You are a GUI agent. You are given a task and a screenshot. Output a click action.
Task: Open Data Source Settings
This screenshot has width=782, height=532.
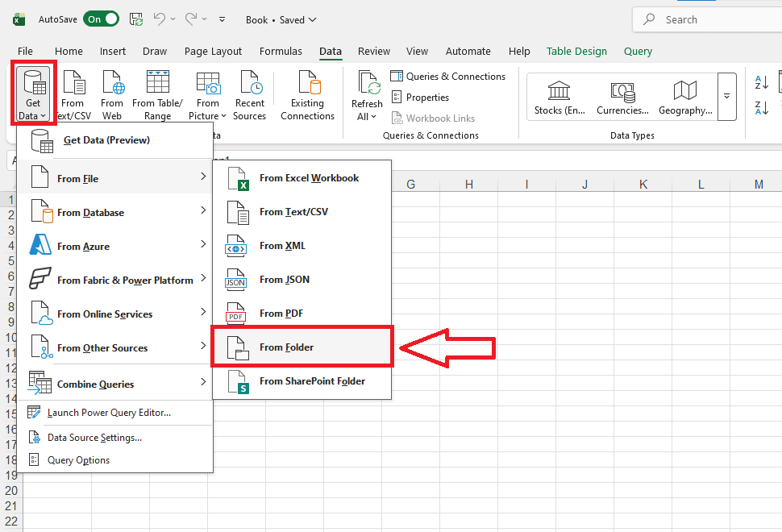pos(115,437)
